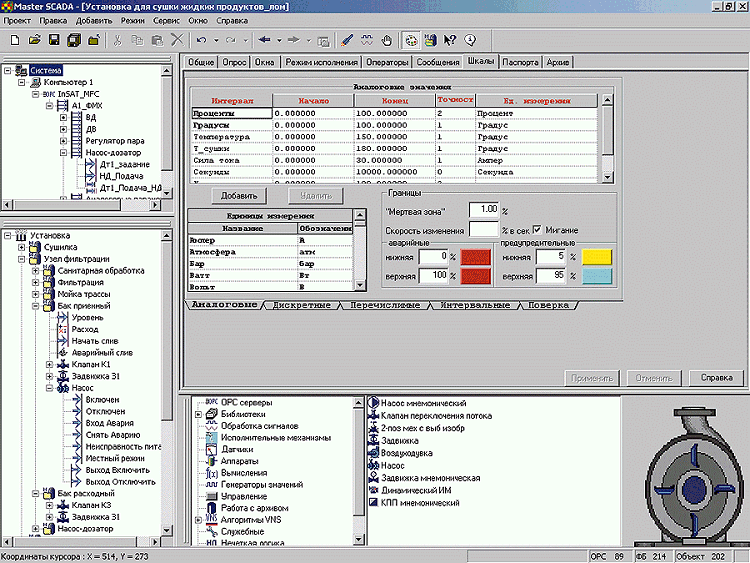
Task: Save the project with the floppy disk icon
Action: click(x=54, y=40)
